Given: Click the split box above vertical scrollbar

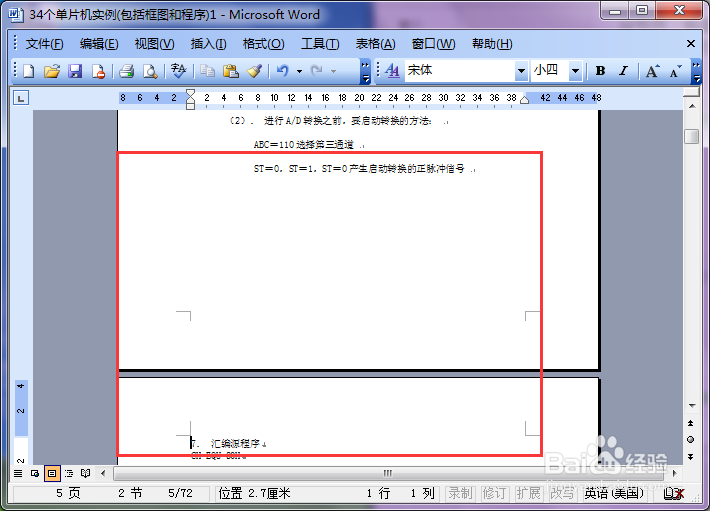Looking at the screenshot, I should click(691, 92).
